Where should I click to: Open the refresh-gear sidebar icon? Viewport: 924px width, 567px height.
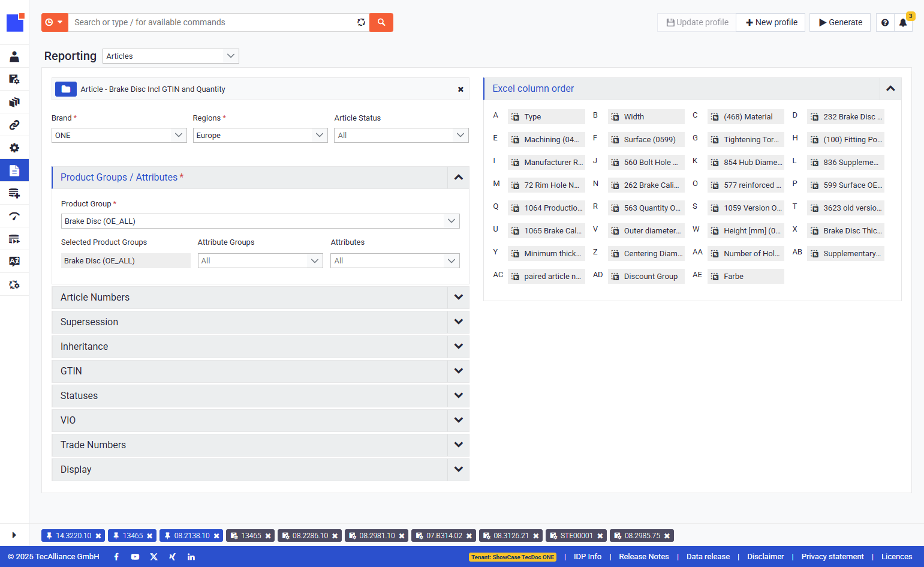pyautogui.click(x=14, y=284)
